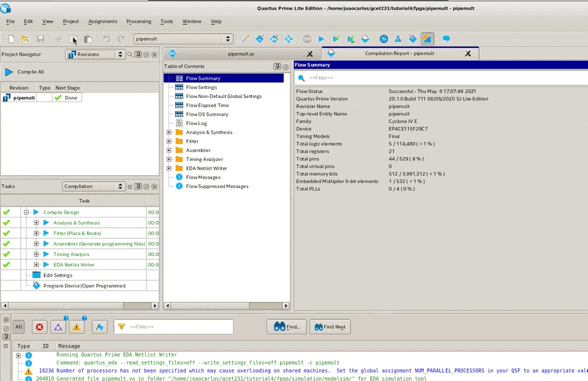Screen dimensions: 588x381
Task: Click the Tasks panel horizontal scrollbar
Action: click(x=80, y=306)
